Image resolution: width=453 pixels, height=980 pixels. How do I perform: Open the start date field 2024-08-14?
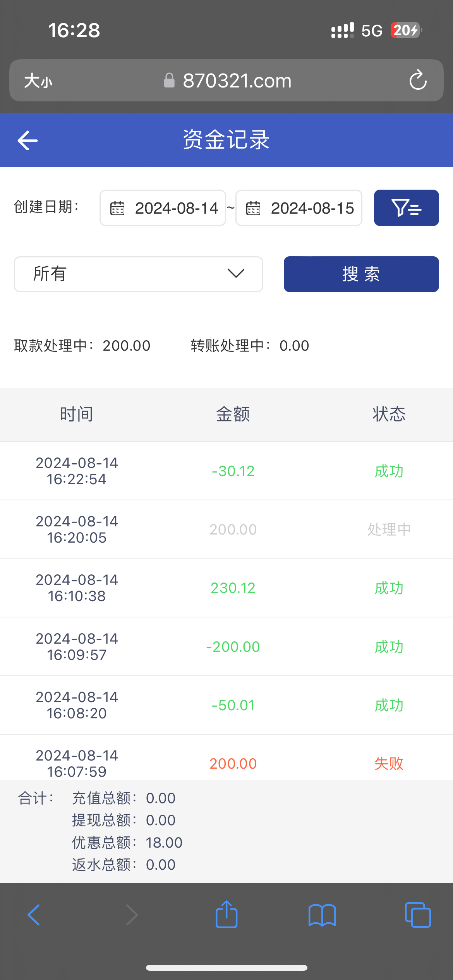pyautogui.click(x=176, y=208)
